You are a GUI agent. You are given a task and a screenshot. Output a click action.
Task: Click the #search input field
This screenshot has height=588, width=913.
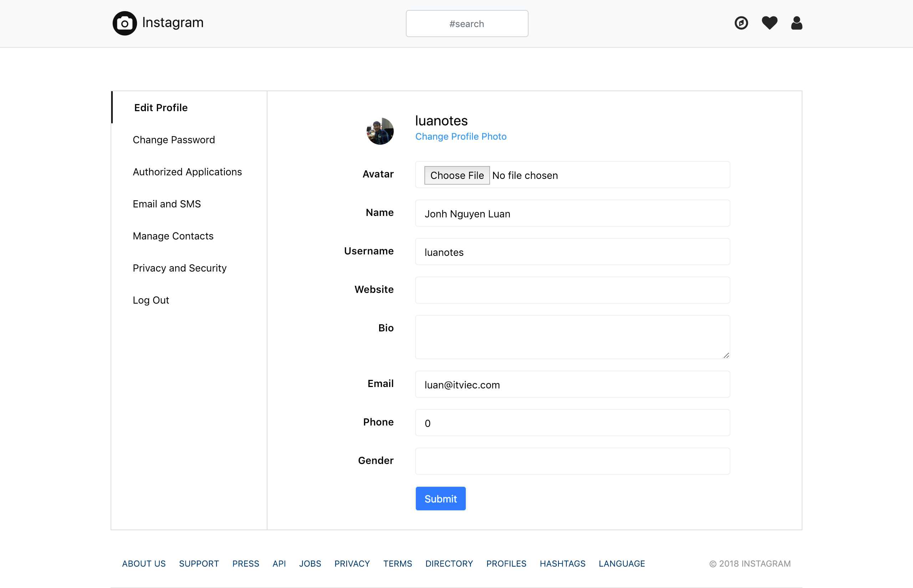(x=466, y=23)
